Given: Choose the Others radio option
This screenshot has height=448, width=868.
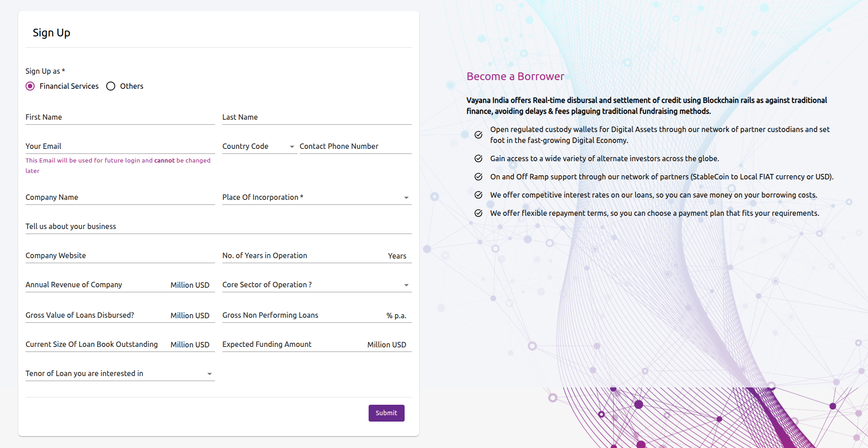Looking at the screenshot, I should pyautogui.click(x=111, y=86).
